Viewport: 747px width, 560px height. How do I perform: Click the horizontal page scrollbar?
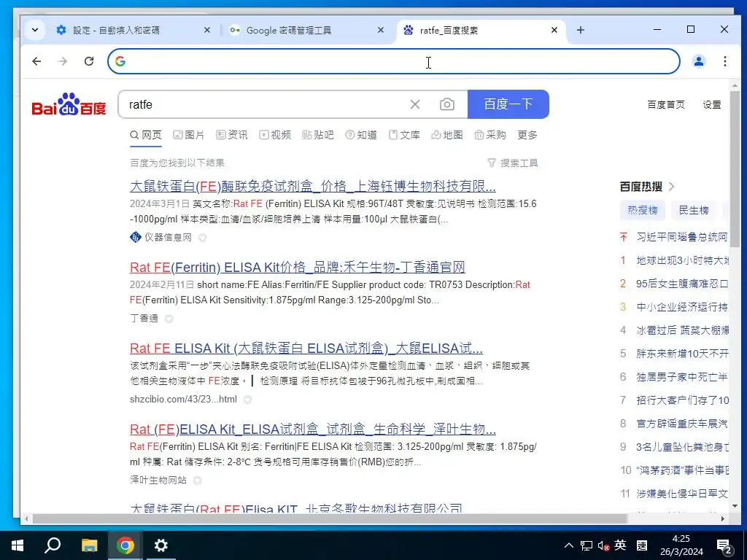coord(330,518)
